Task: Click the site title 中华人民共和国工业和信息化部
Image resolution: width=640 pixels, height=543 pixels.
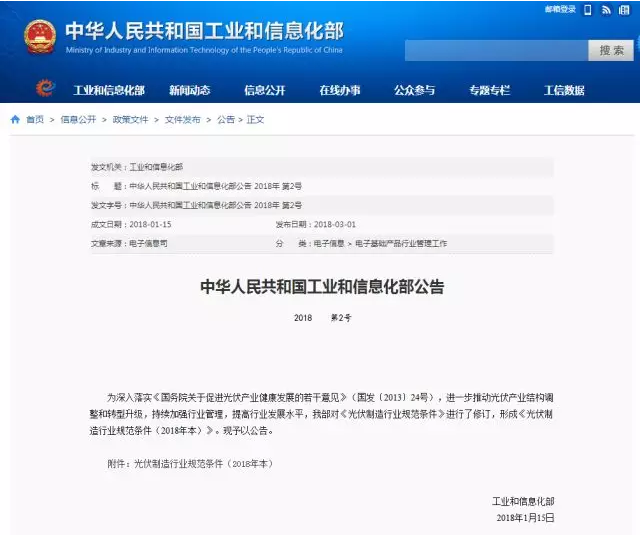Action: click(x=204, y=31)
